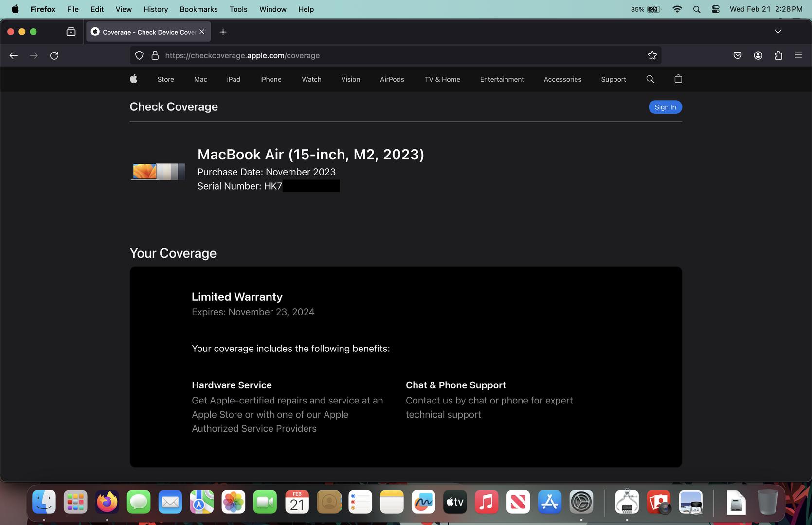Click the "Limited Warranty" heading
812x525 pixels.
[237, 297]
